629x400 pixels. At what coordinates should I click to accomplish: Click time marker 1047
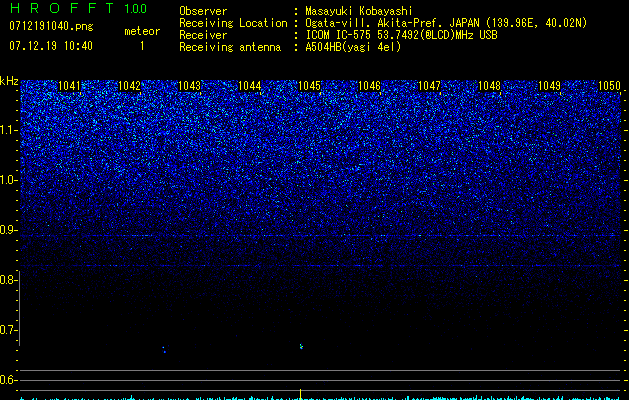[x=429, y=86]
